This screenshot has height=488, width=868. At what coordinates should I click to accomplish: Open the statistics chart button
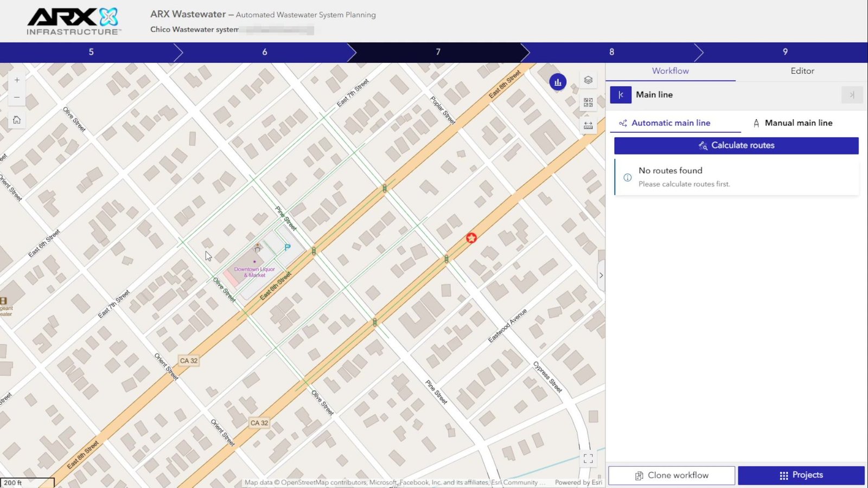(x=558, y=82)
